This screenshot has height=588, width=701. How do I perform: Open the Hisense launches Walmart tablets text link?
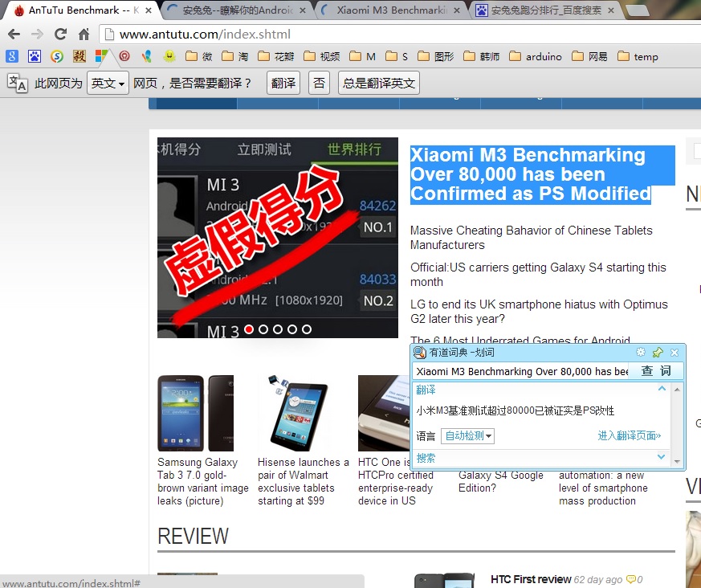[x=303, y=482]
